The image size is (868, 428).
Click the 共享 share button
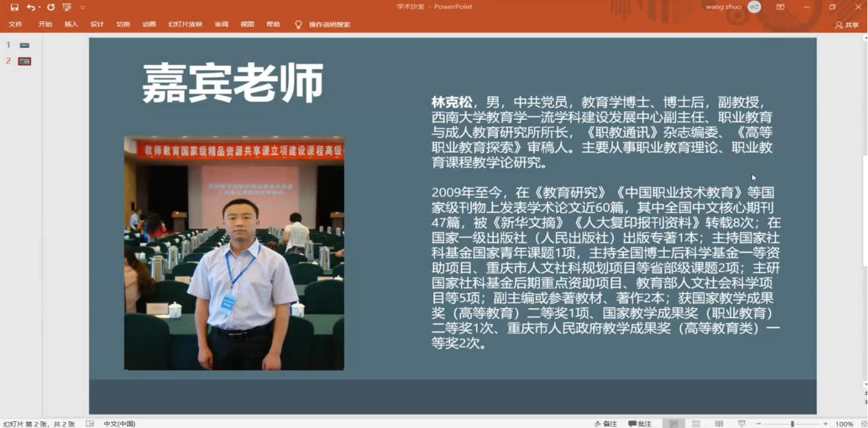pos(847,23)
